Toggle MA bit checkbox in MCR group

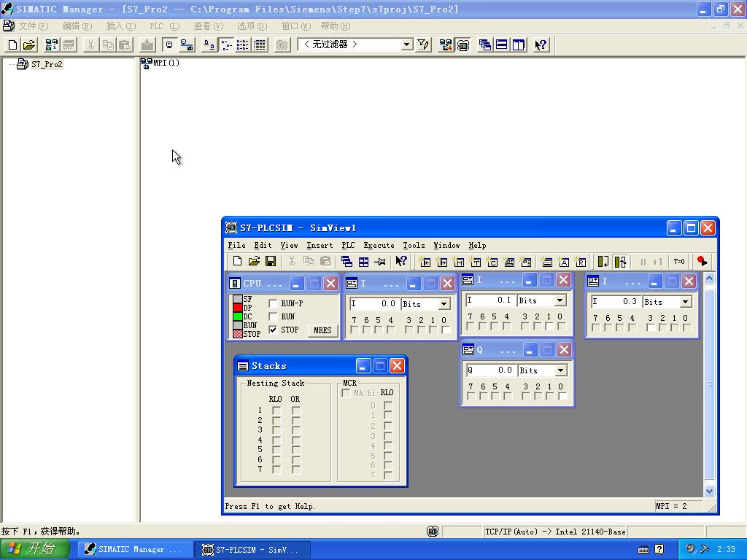(347, 393)
